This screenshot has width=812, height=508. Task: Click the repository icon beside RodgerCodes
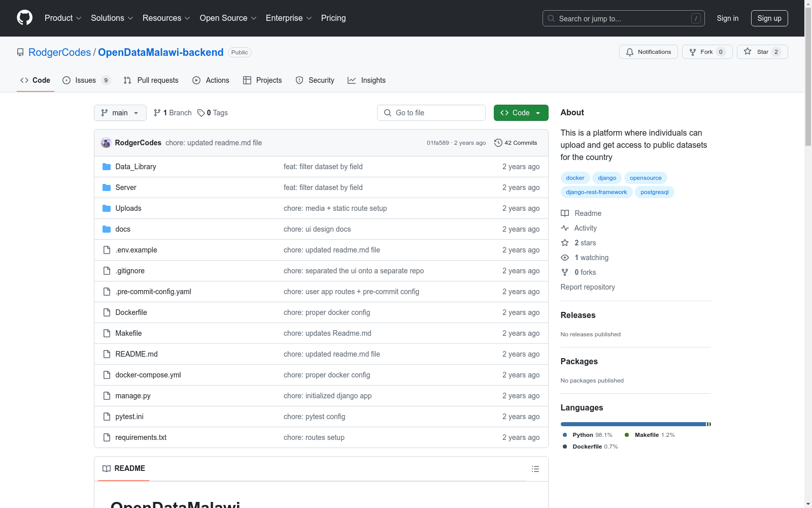coord(20,52)
